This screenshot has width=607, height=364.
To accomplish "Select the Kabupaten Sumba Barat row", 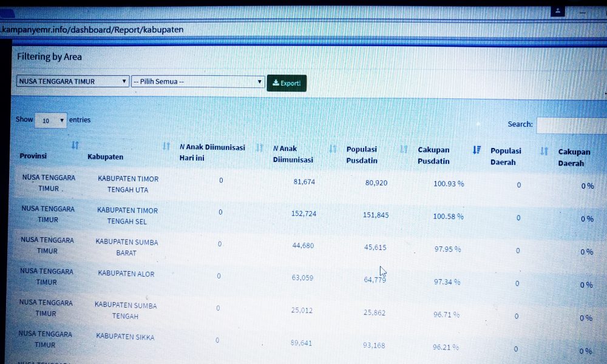I will 307,248.
